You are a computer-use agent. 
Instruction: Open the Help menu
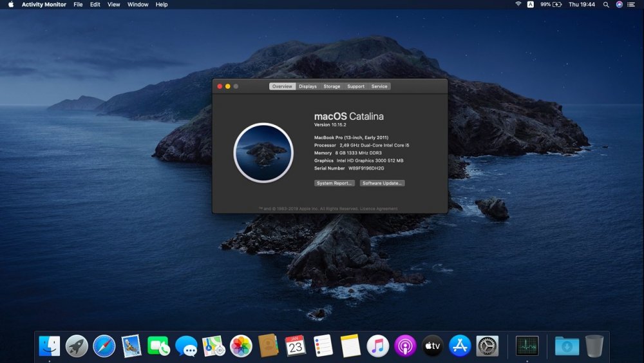coord(162,5)
